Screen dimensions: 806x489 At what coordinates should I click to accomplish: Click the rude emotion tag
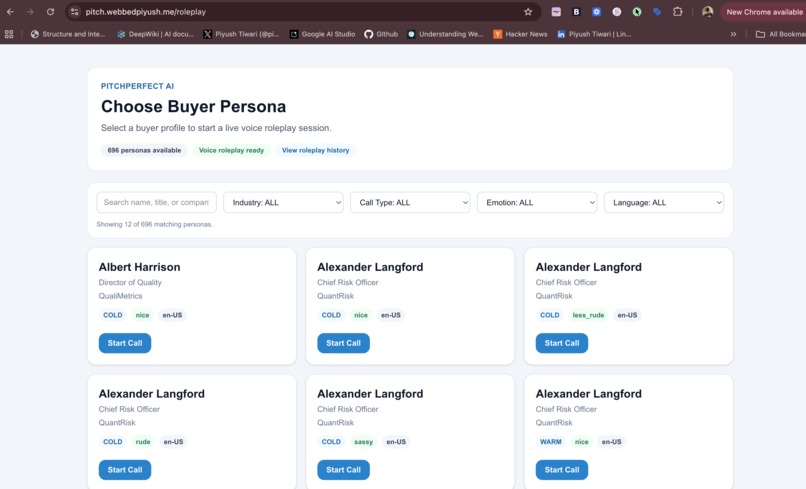tap(143, 442)
